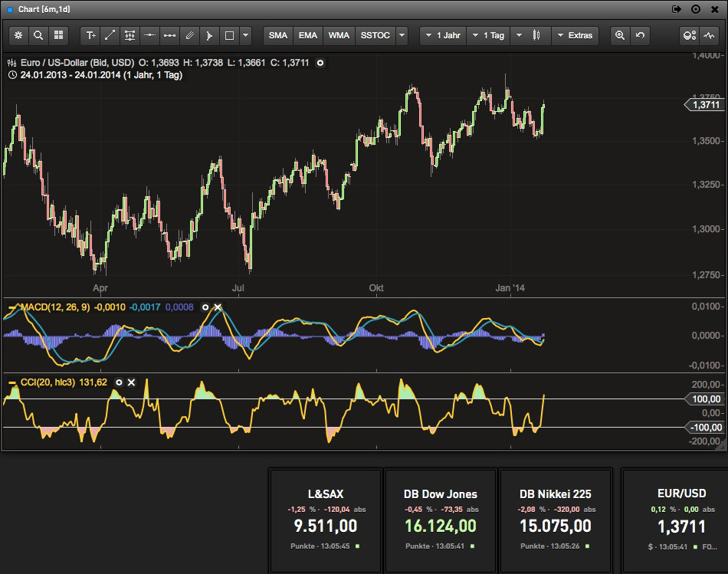The height and width of the screenshot is (574, 728).
Task: Open chart settings gear icon
Action: click(x=18, y=35)
